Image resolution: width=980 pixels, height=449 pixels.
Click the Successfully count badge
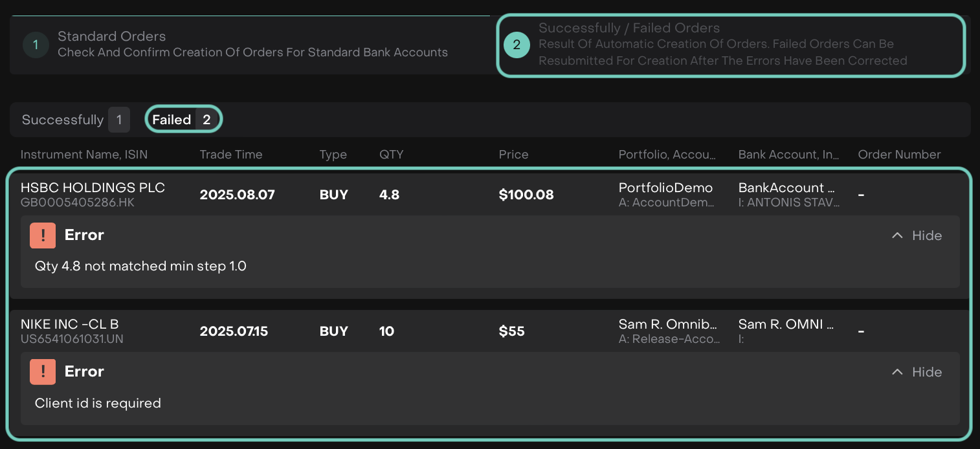pyautogui.click(x=119, y=120)
